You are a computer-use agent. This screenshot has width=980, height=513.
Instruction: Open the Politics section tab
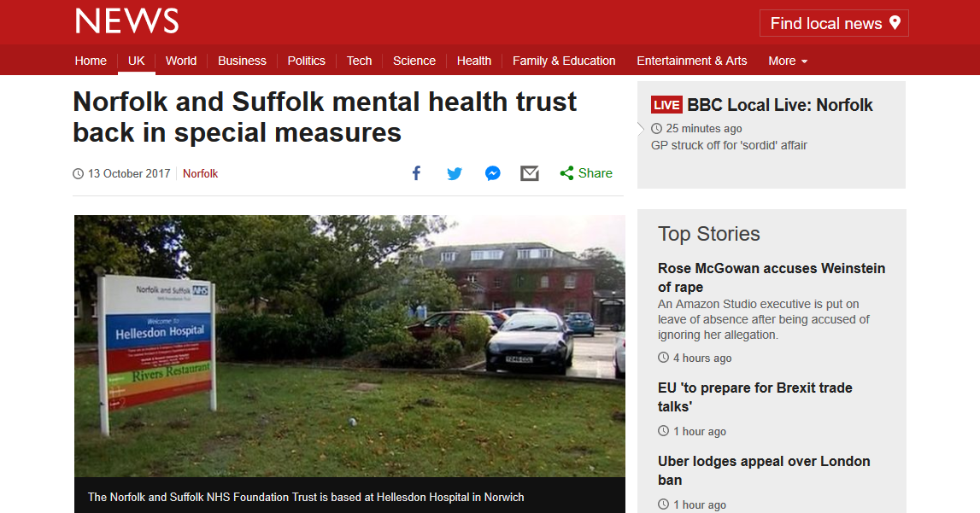(x=306, y=61)
